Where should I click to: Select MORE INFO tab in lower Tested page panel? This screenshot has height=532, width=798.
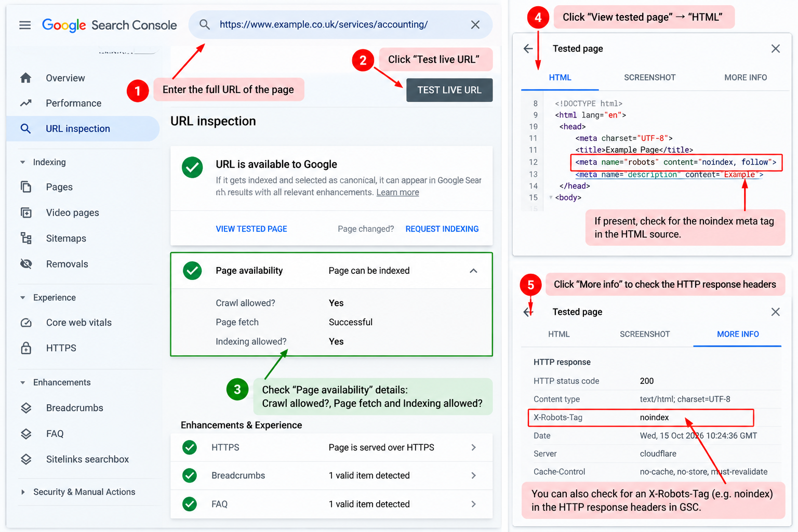(x=738, y=334)
